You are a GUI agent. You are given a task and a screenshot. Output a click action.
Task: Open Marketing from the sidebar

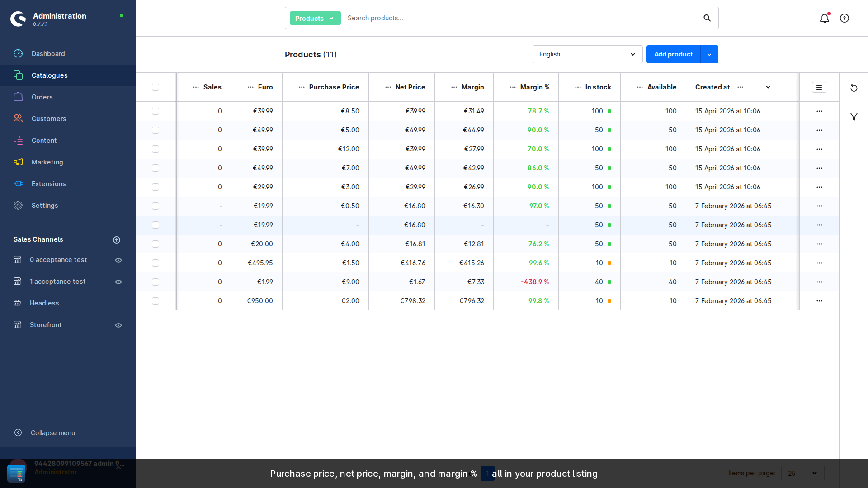coord(47,162)
